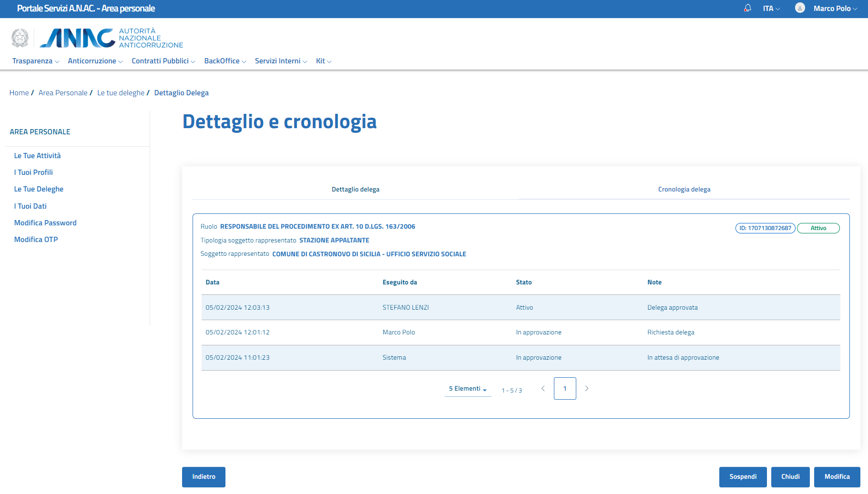This screenshot has width=868, height=494.
Task: Click the Italian Republic emblem icon
Action: coord(20,38)
